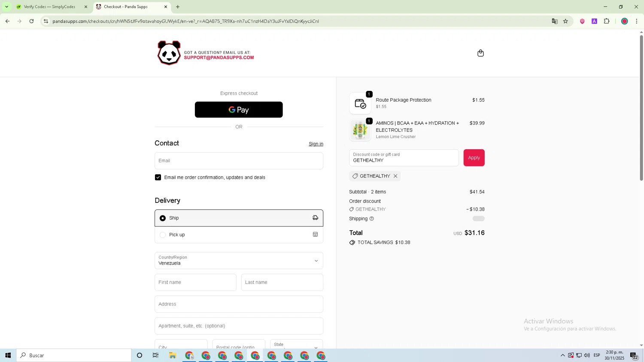This screenshot has height=362, width=644.
Task: Click the browser address bar URL
Action: tap(185, 21)
